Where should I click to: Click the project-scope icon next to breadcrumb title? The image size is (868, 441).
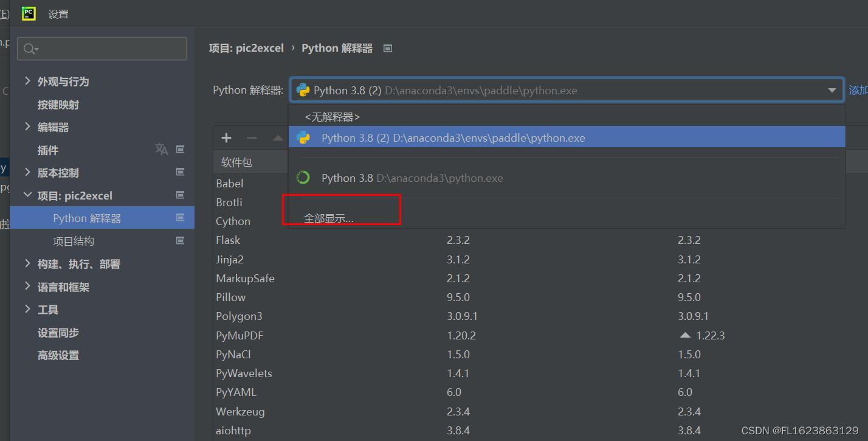pyautogui.click(x=388, y=48)
